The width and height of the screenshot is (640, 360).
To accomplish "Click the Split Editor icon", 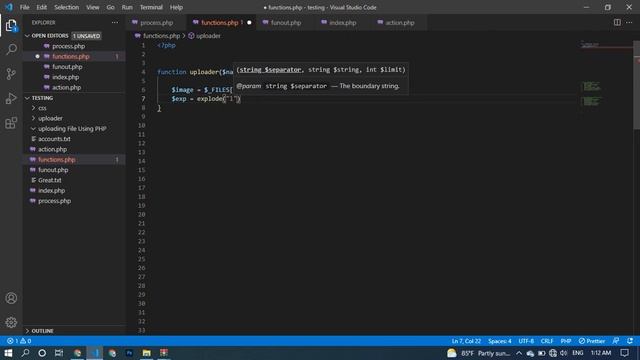I will [617, 22].
